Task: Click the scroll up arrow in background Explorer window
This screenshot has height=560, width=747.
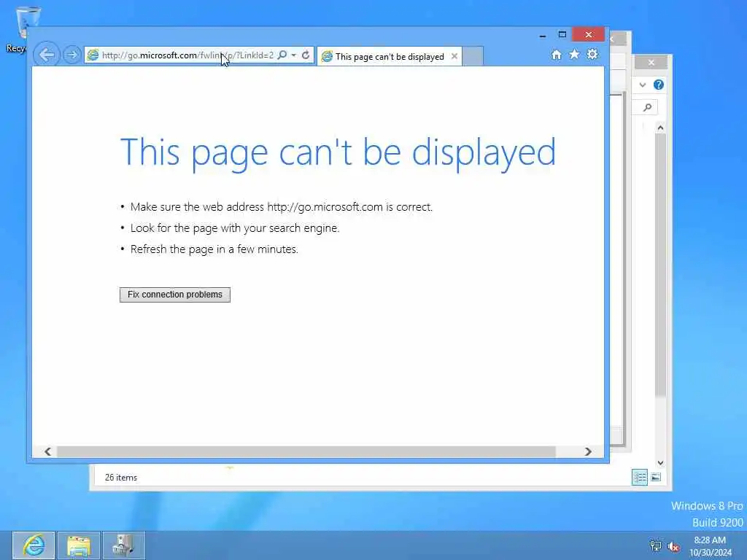Action: 660,128
